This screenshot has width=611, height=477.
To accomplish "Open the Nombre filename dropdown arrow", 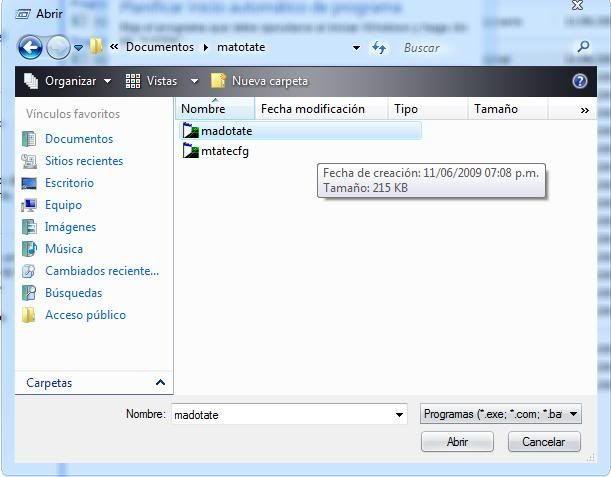I will click(x=399, y=415).
